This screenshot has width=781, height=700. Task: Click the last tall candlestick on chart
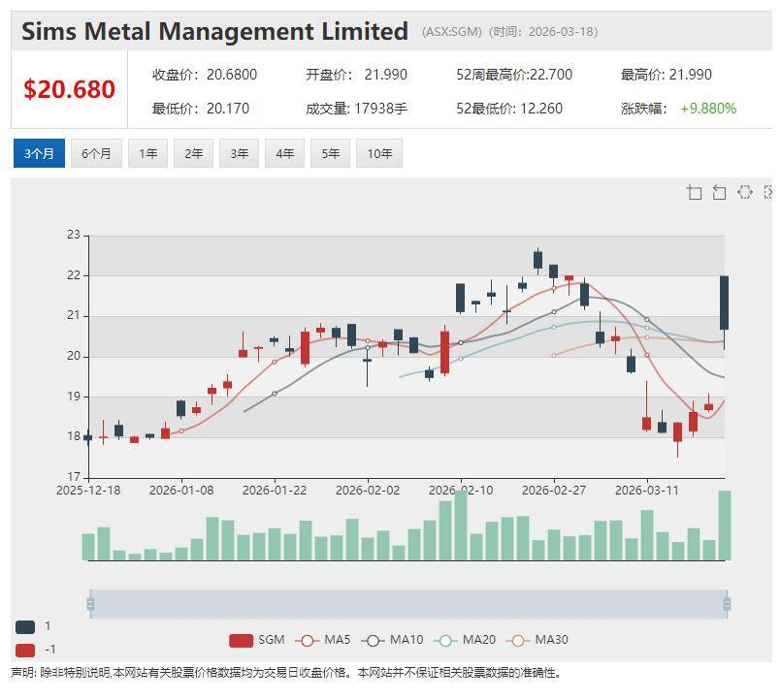click(724, 302)
